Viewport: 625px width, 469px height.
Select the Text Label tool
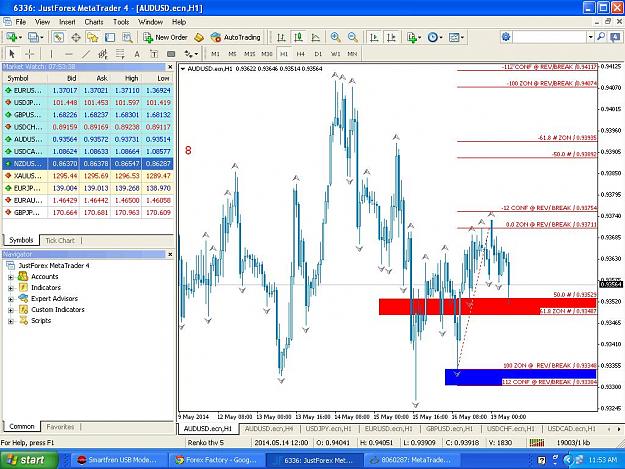click(154, 53)
